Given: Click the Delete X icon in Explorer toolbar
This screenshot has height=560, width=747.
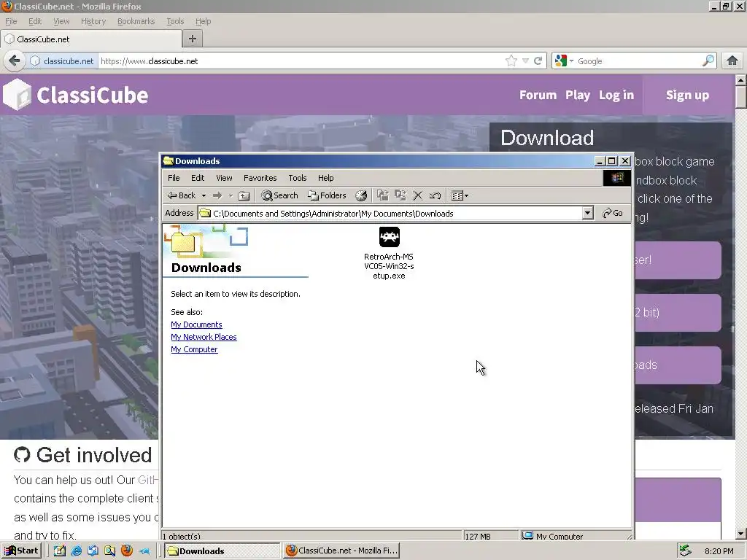Looking at the screenshot, I should click(418, 195).
